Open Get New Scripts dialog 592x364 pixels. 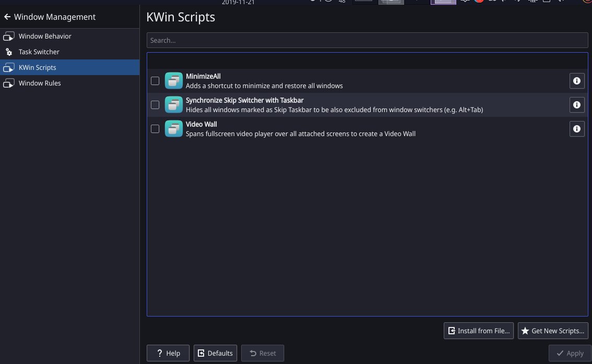point(553,331)
